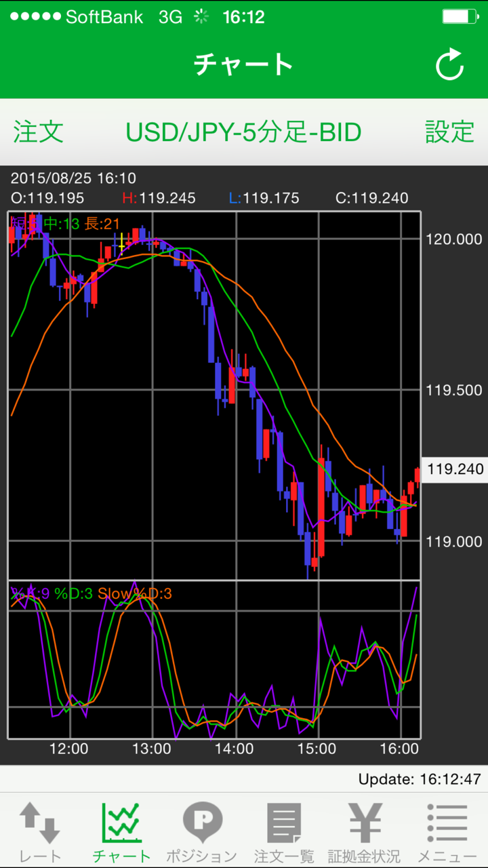Tap the current price label 119.240
488x868 pixels.
pyautogui.click(x=455, y=469)
